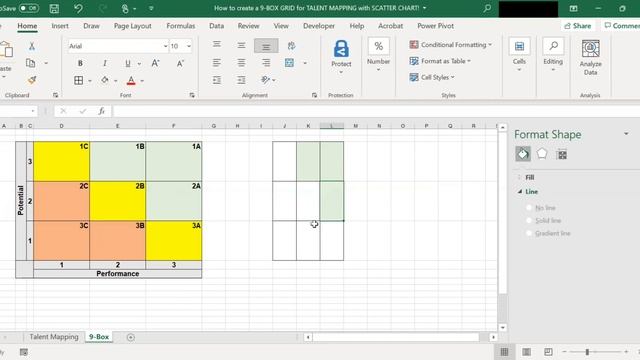Align text to top
Screen dimensions: 640x360
click(217, 44)
